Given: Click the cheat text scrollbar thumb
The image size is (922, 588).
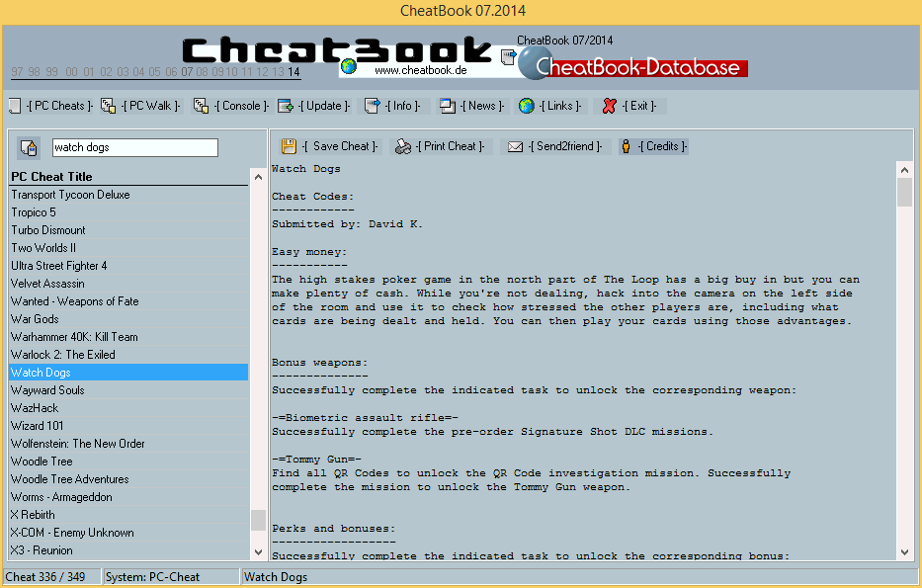Looking at the screenshot, I should pyautogui.click(x=905, y=193).
